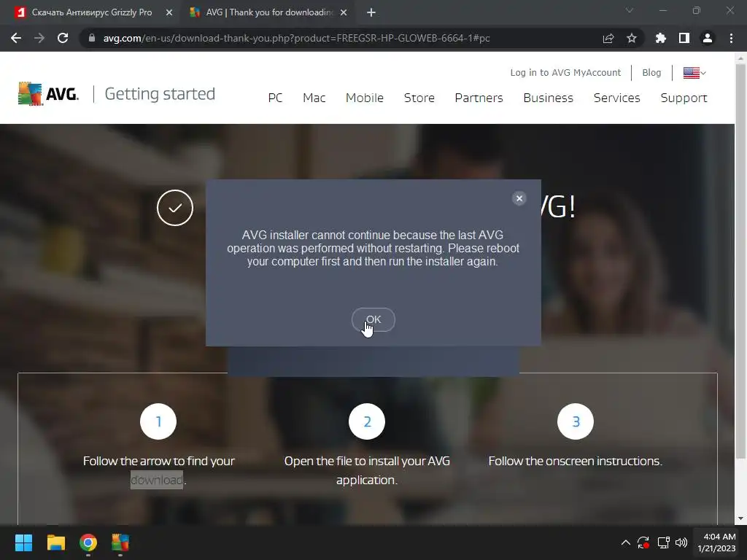Open the Support menu item

pos(684,98)
